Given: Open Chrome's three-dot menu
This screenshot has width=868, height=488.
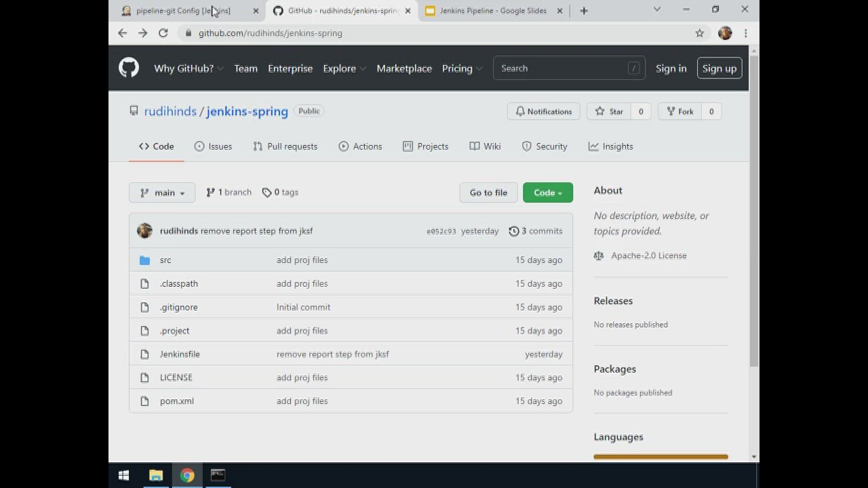Looking at the screenshot, I should [x=745, y=33].
